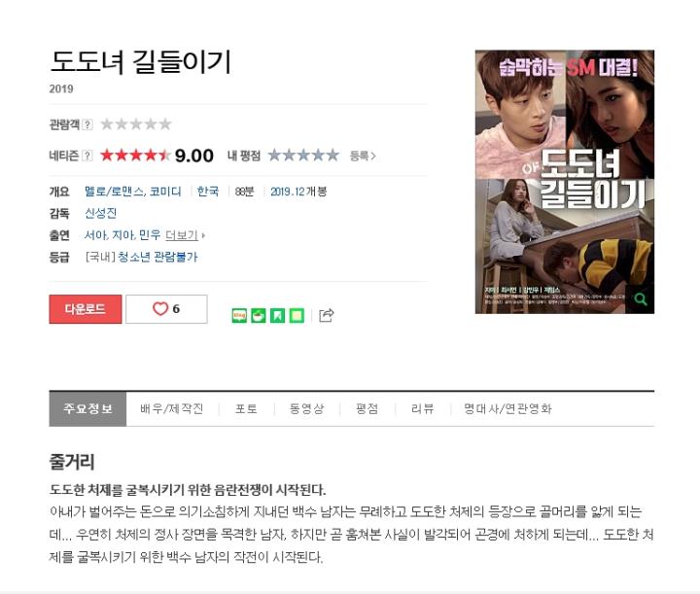Click the red 다운로드 button
Screen dimensions: 700x594
click(86, 309)
